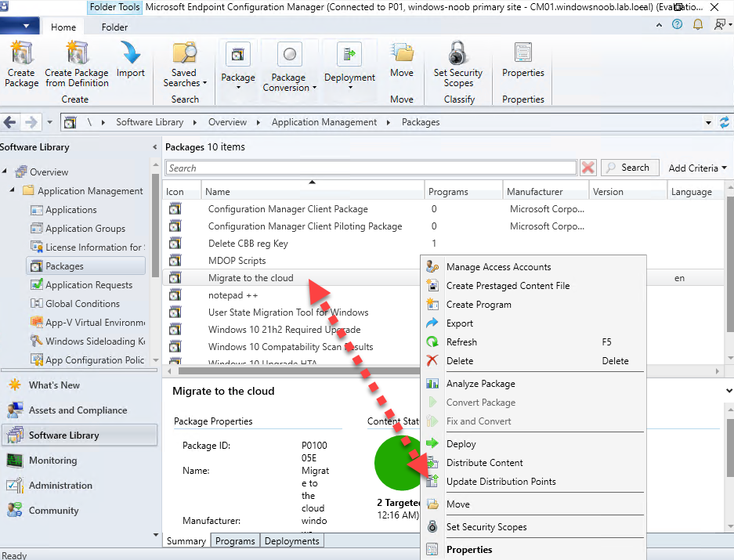Viewport: 734px width, 560px height.
Task: Open the Package Conversion dropdown
Action: click(x=289, y=67)
